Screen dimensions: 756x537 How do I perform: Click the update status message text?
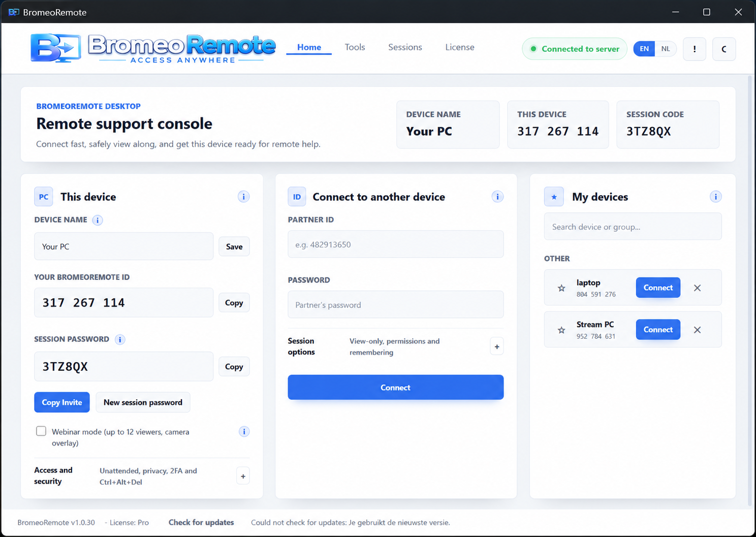(x=351, y=522)
